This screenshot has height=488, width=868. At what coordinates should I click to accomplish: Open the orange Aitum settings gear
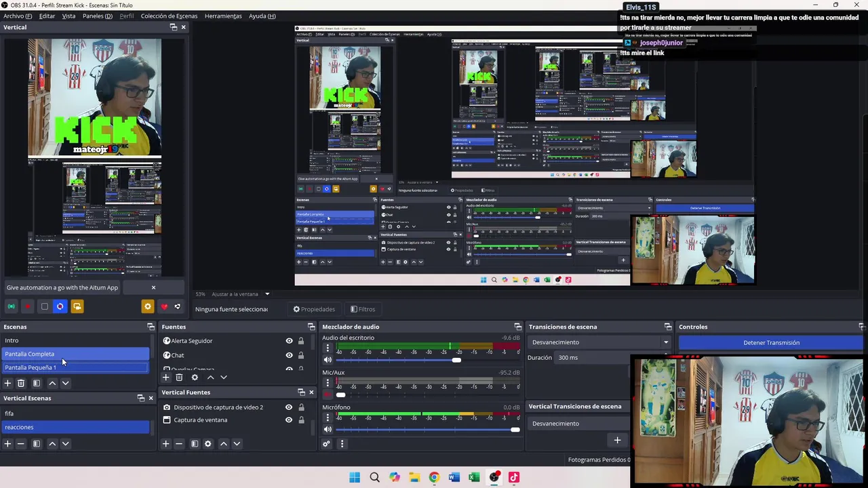coord(148,306)
